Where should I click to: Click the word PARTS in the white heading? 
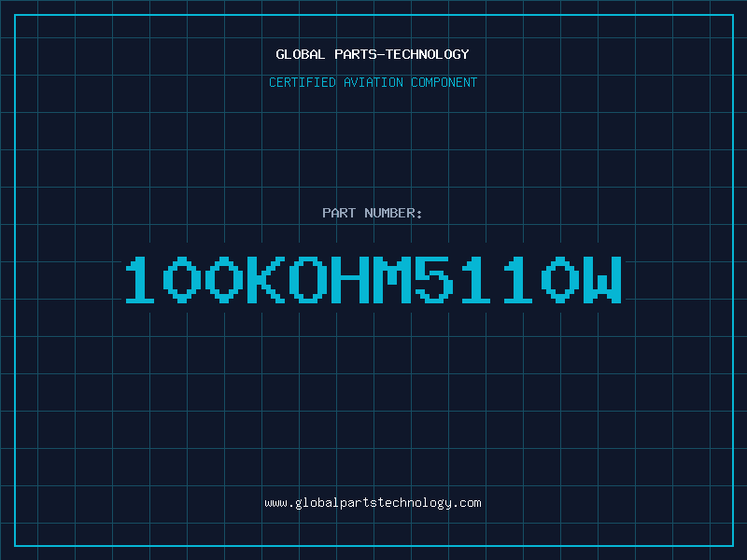point(356,54)
